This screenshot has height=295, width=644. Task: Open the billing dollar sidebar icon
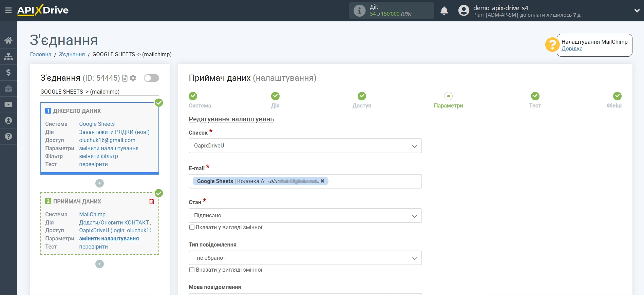[8, 72]
